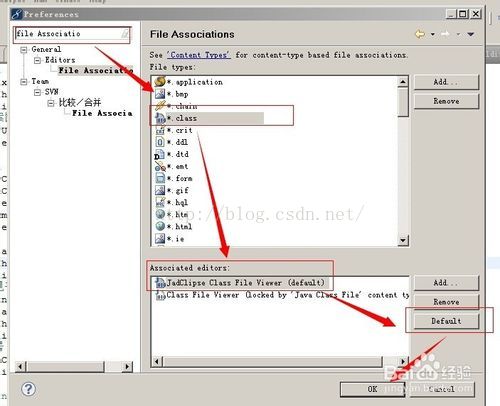This screenshot has height=406, width=500.
Task: Click associated editors scroll right arrow
Action: click(x=403, y=361)
